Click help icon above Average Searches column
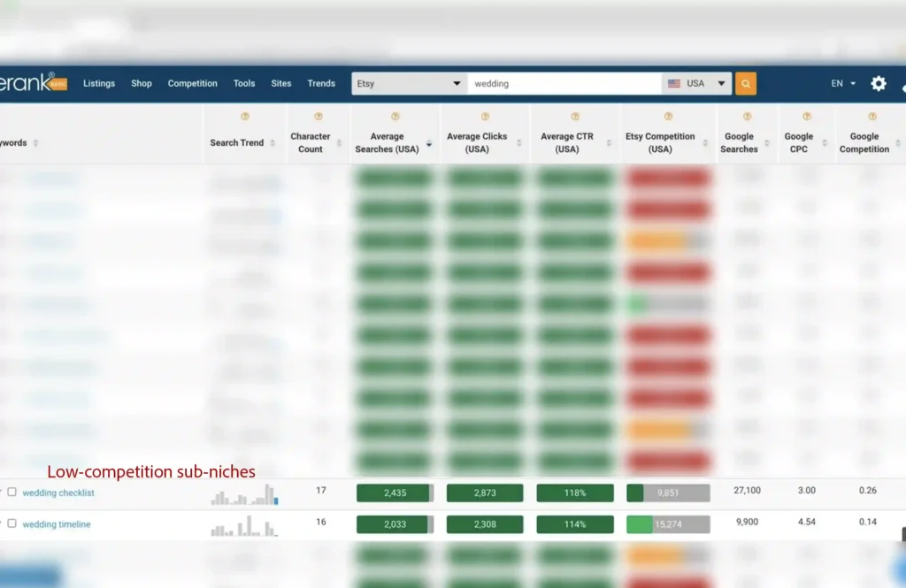 pyautogui.click(x=395, y=117)
